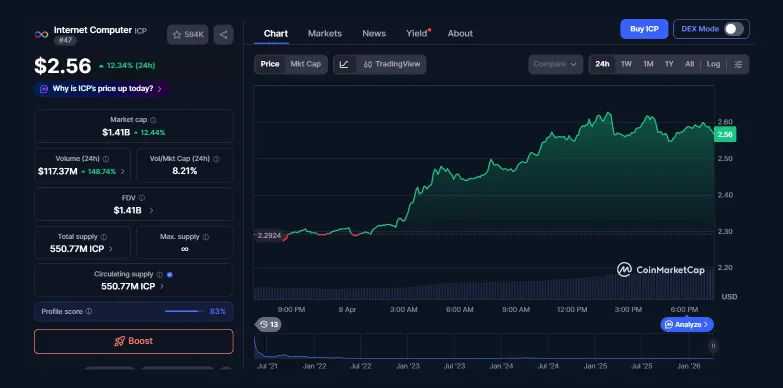Show Circulating supply info icon
Viewport: 783px width, 388px height.
click(x=160, y=274)
